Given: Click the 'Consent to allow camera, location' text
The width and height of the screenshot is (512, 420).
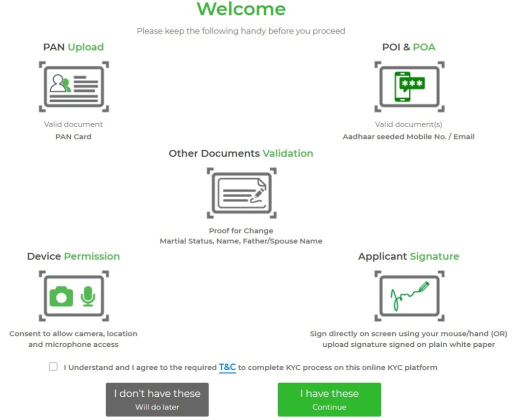Looking at the screenshot, I should [x=73, y=333].
